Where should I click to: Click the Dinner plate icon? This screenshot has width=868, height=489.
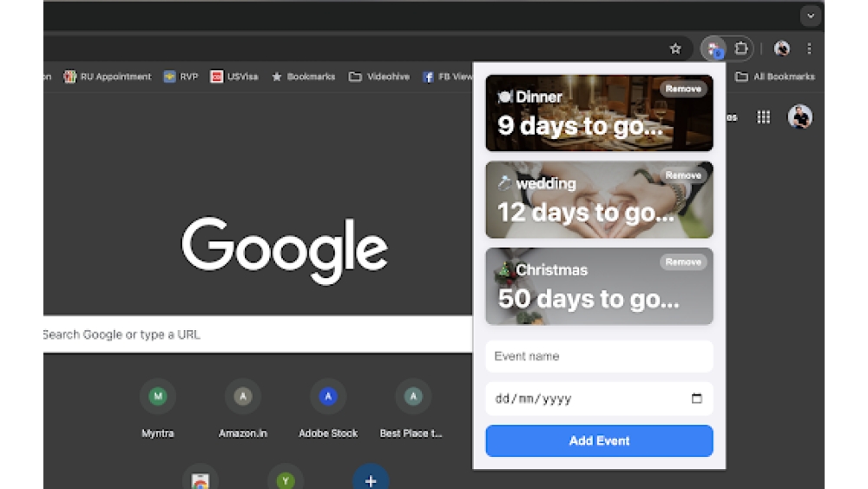504,97
